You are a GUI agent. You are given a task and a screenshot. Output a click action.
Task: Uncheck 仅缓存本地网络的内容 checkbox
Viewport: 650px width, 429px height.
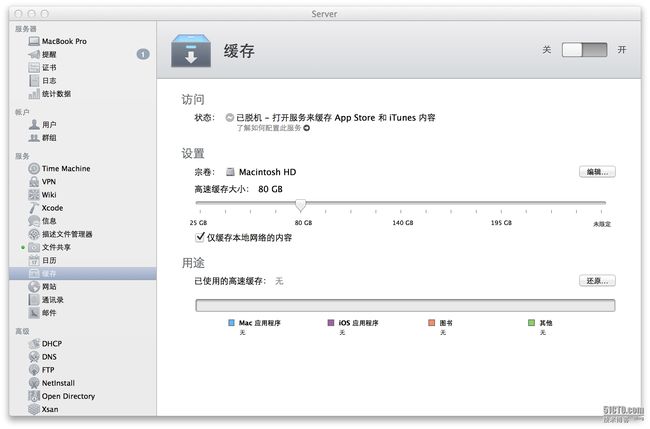(x=198, y=238)
